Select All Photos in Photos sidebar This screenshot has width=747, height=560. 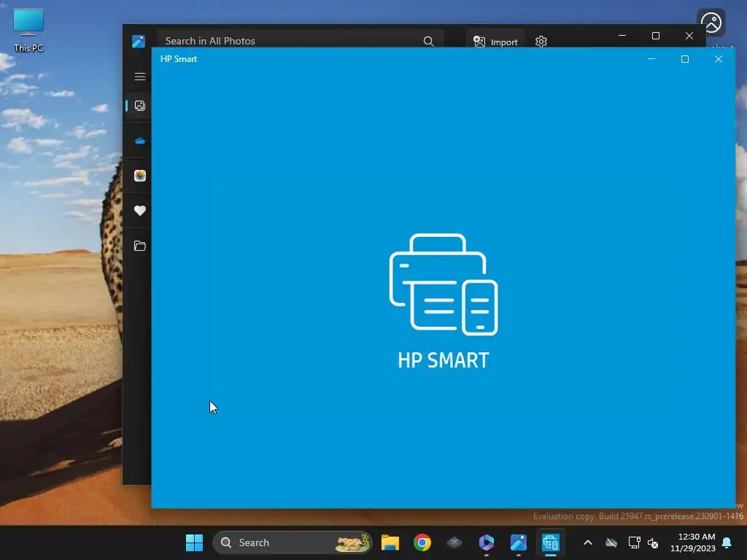tap(139, 106)
